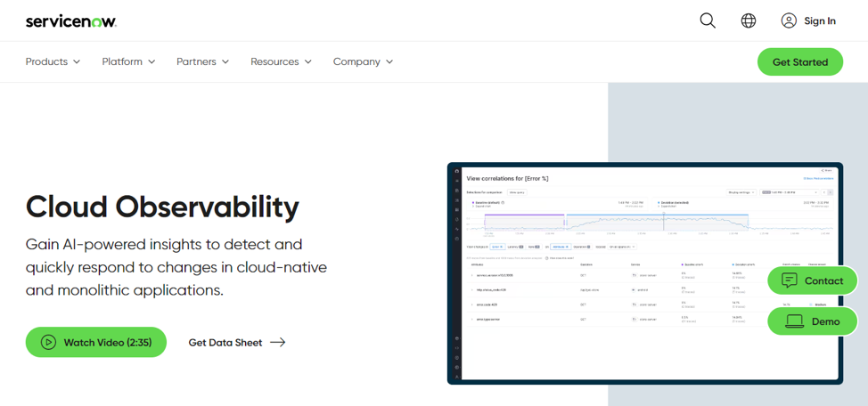Click the play icon on Watch Video

pyautogui.click(x=48, y=343)
